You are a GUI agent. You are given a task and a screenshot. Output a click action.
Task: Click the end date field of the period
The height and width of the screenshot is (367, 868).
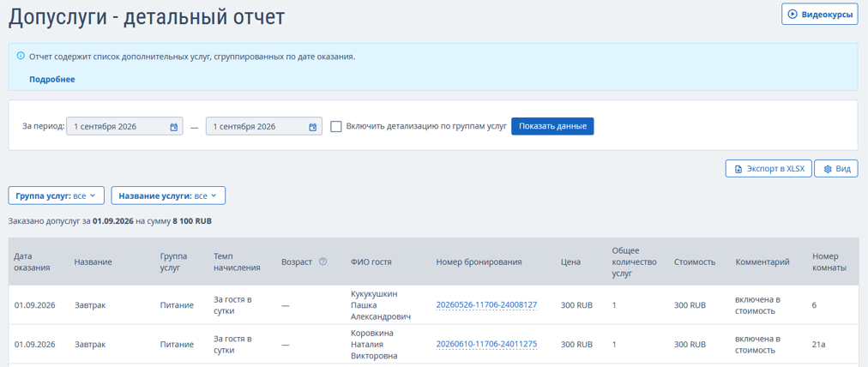pos(264,126)
